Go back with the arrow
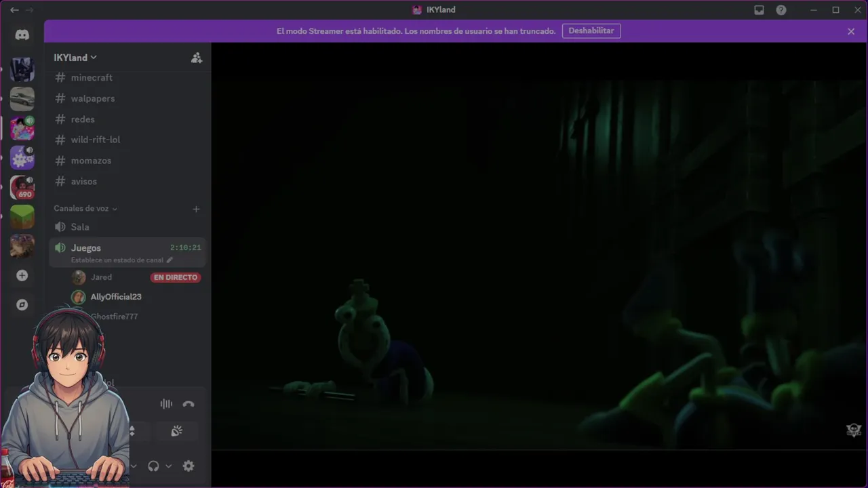This screenshot has width=868, height=488. pos(14,10)
